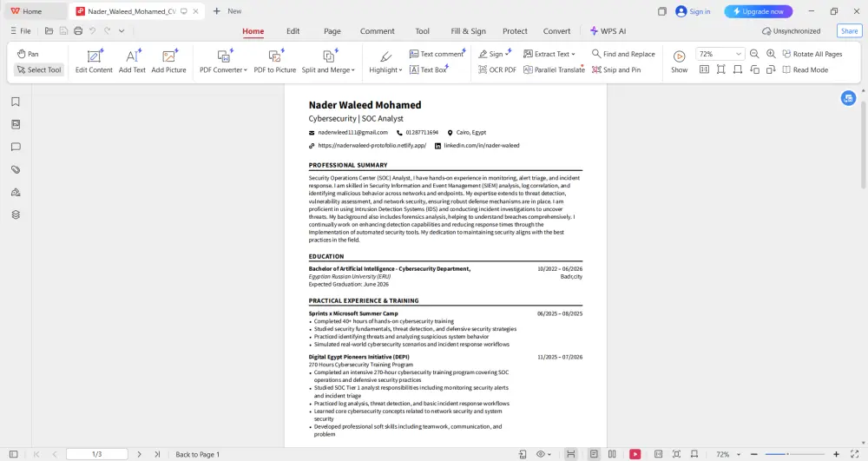This screenshot has height=461, width=868.
Task: Add a Text comment annotation
Action: [437, 54]
